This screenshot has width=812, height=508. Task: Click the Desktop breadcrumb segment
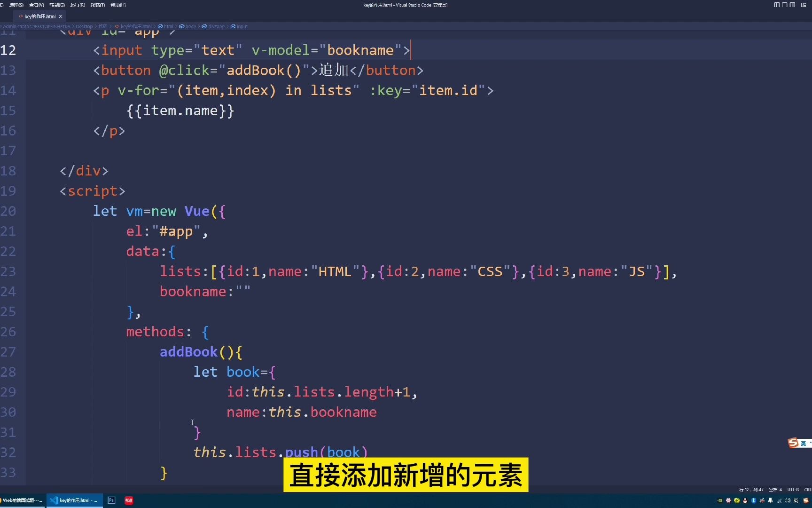84,26
